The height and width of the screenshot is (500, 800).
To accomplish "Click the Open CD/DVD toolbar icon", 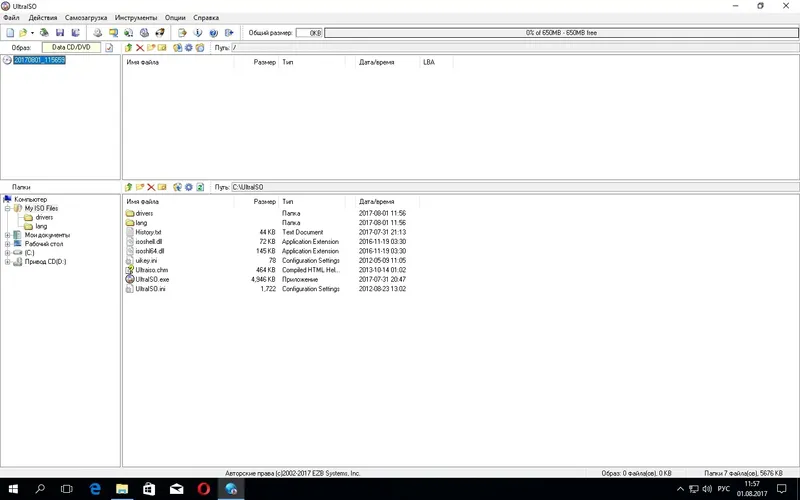I will pos(44,33).
